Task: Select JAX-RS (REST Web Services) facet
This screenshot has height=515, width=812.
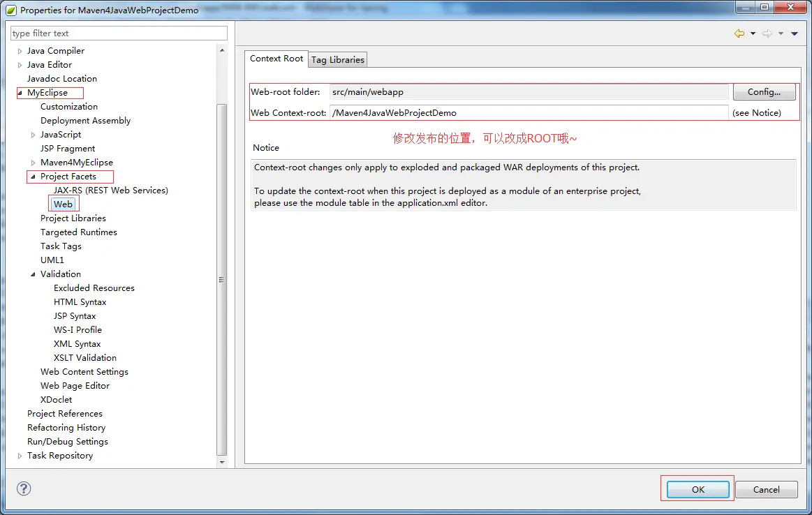Action: point(111,191)
